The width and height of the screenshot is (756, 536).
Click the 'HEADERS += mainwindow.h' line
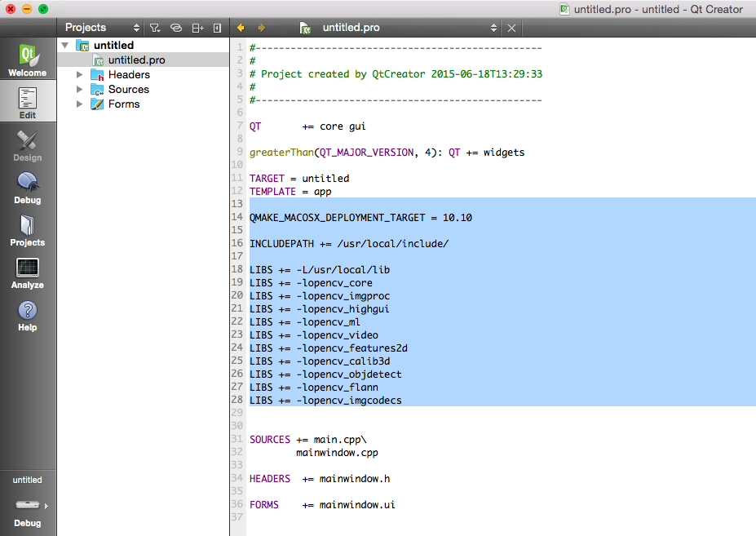[320, 479]
